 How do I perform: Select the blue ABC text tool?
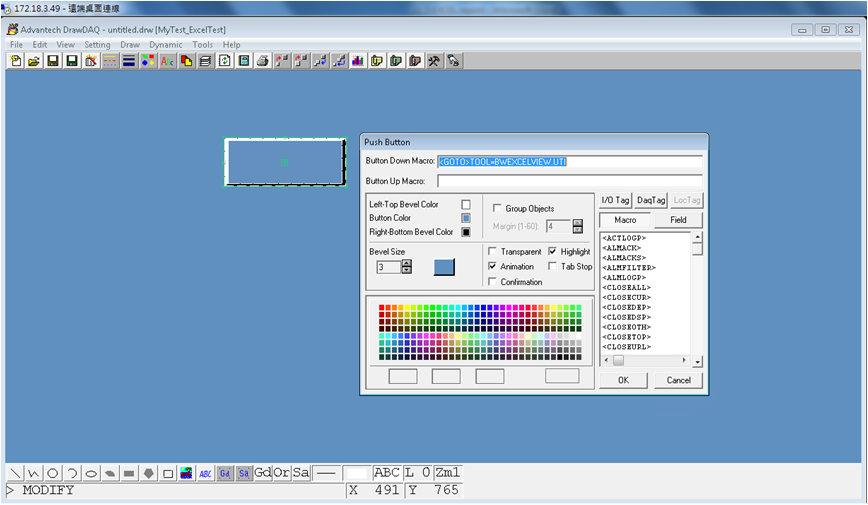[205, 473]
